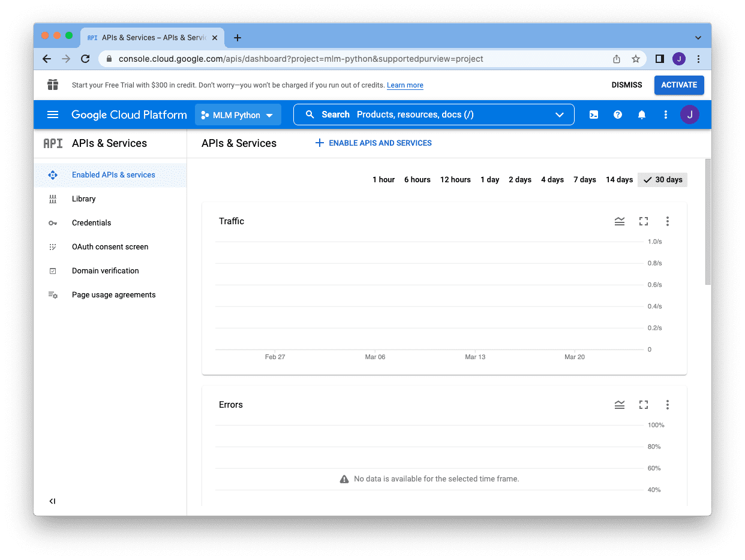This screenshot has height=560, width=745.
Task: Set the time range to 4 days
Action: (552, 180)
